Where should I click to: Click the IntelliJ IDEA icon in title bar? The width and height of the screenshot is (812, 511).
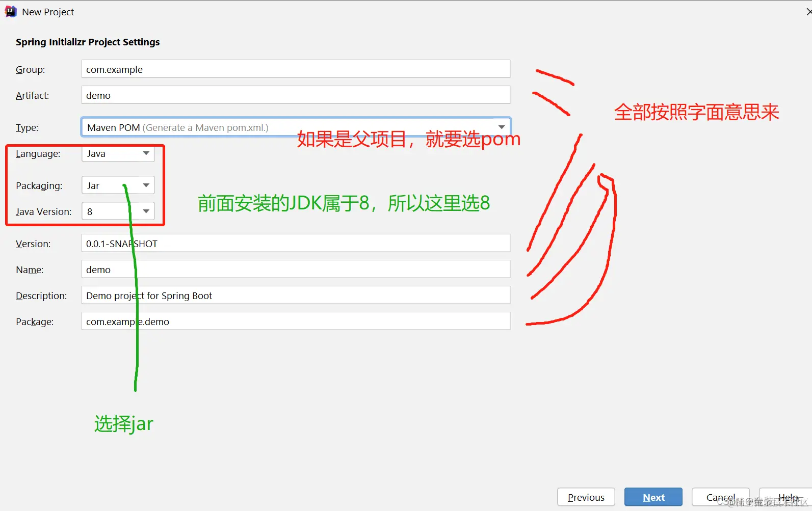[x=11, y=12]
